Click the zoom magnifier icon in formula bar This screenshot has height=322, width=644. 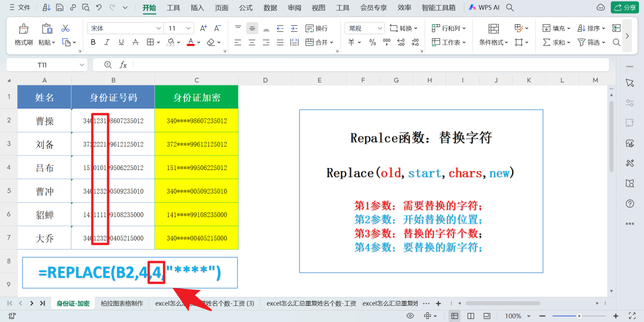tap(108, 65)
